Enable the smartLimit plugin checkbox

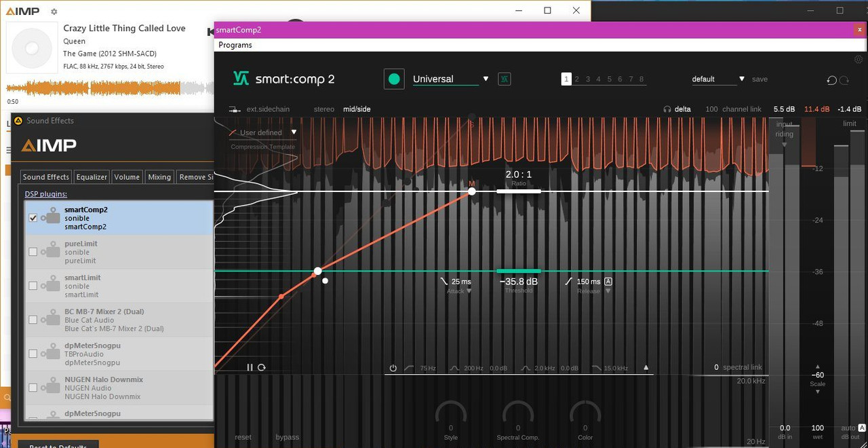point(33,286)
